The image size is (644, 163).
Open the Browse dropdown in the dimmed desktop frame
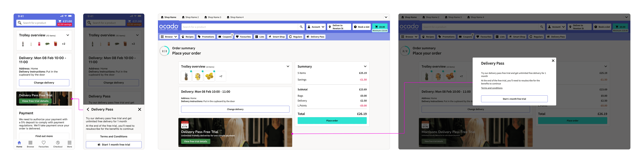tap(409, 37)
